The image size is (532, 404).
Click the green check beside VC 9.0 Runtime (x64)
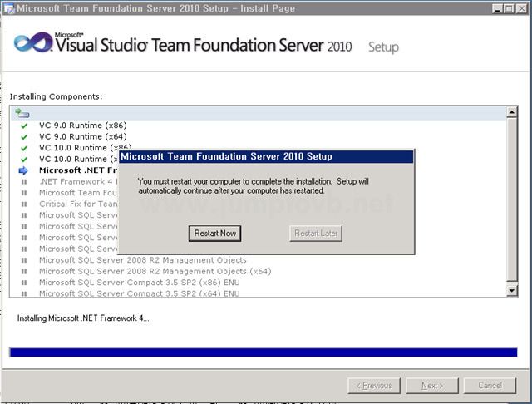click(x=24, y=137)
